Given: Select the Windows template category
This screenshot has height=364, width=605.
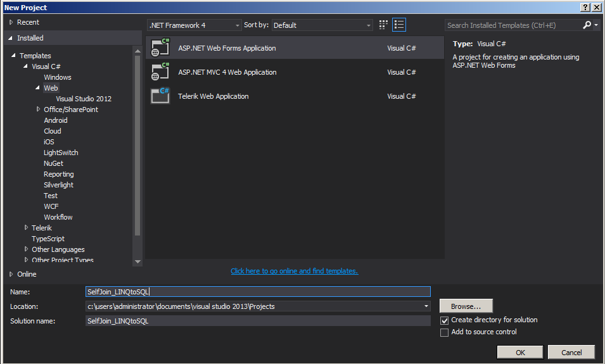Looking at the screenshot, I should (x=58, y=77).
